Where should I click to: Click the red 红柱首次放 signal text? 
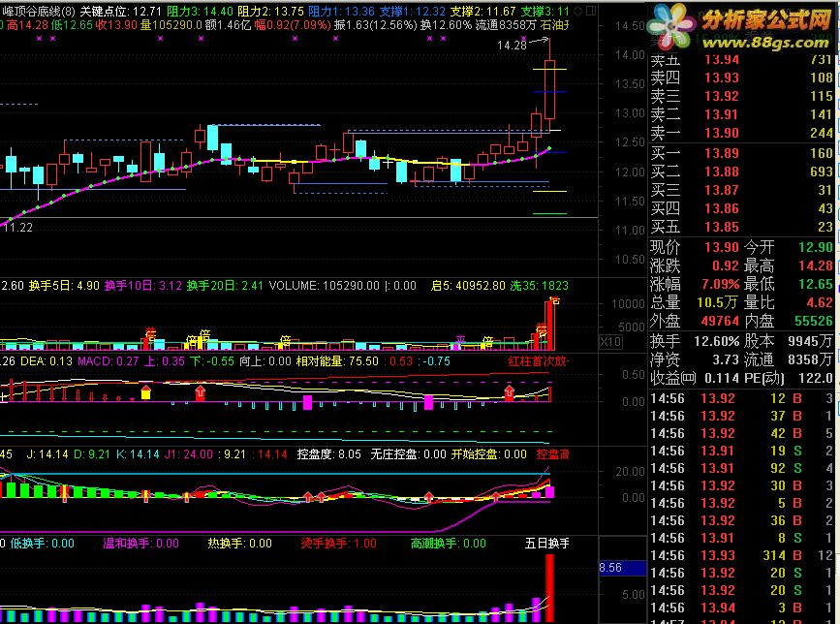pos(538,361)
